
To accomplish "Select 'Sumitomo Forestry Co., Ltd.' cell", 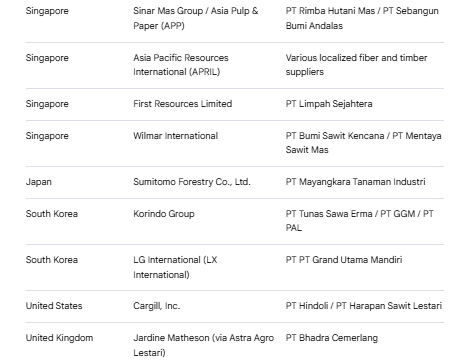I will click(192, 182).
